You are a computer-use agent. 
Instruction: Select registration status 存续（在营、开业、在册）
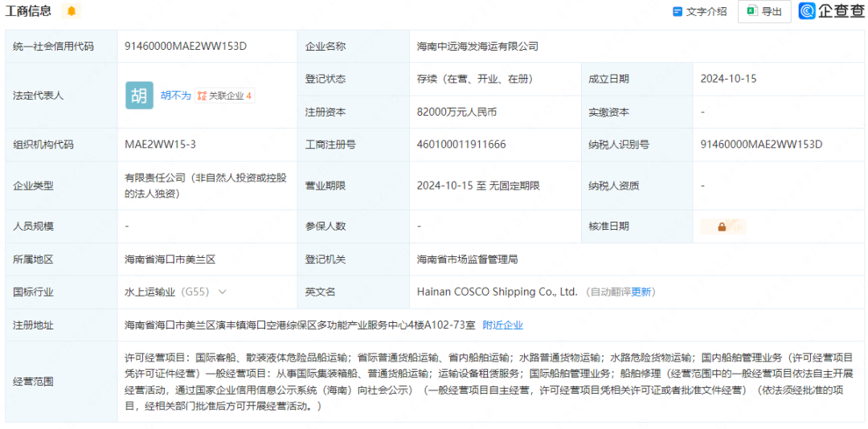coord(475,80)
